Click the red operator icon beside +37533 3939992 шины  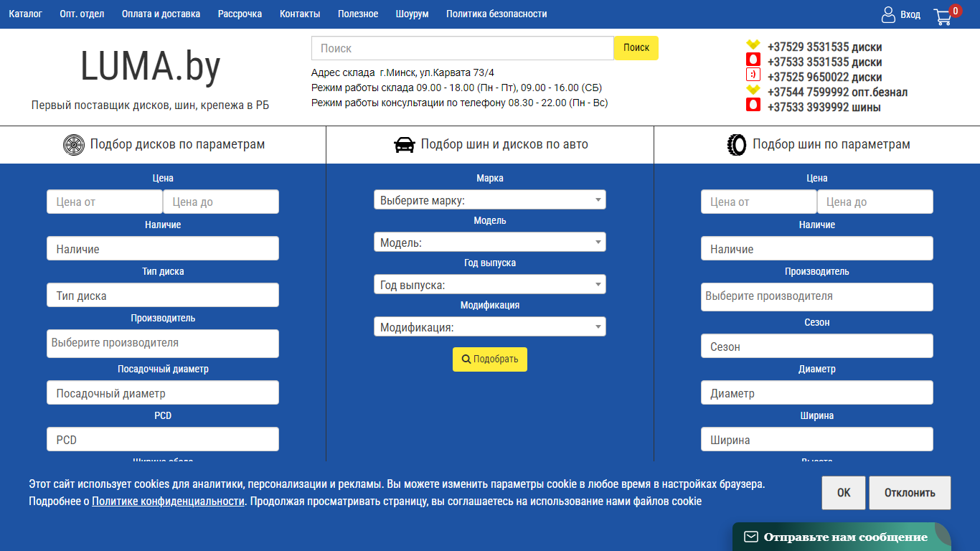[753, 104]
